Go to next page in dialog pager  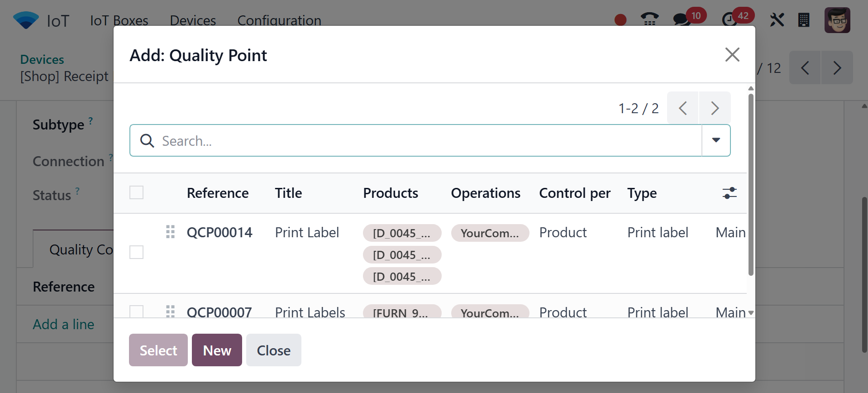715,108
